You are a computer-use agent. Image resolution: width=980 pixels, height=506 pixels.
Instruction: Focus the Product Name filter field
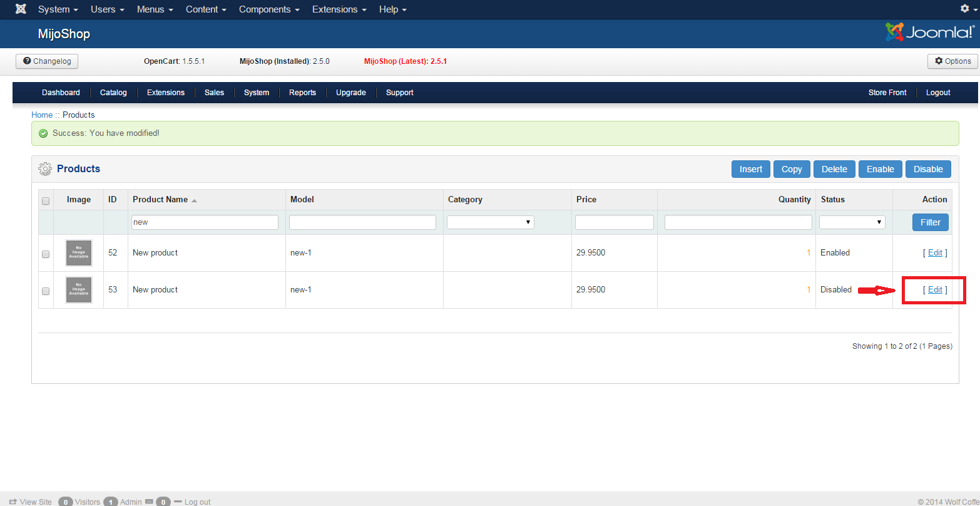[205, 222]
